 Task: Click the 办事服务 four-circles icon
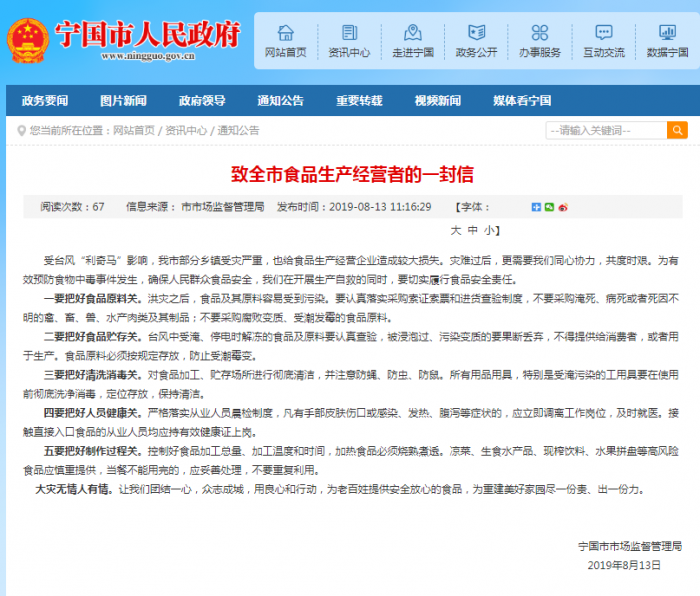[540, 33]
